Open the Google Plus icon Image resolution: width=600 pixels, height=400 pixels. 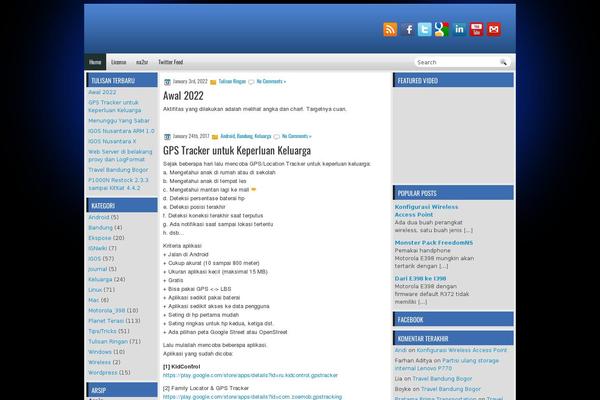click(x=442, y=29)
